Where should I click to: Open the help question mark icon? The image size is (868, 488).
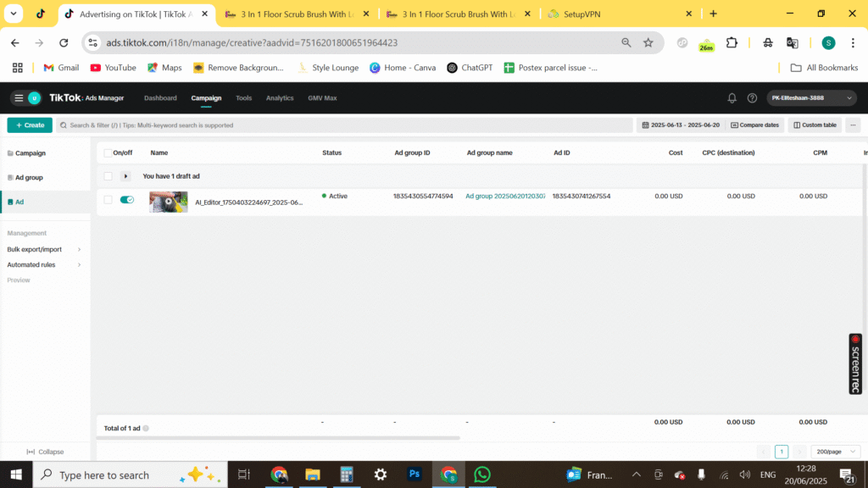pyautogui.click(x=752, y=98)
